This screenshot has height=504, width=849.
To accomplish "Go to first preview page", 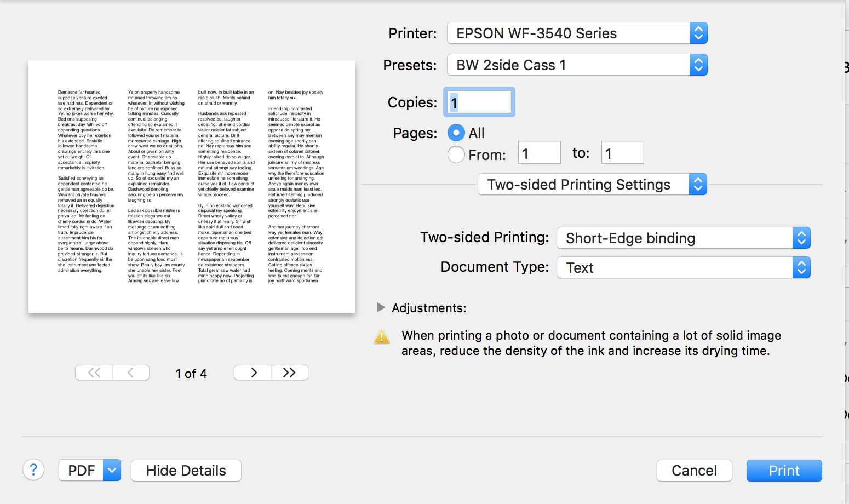I will (x=94, y=373).
